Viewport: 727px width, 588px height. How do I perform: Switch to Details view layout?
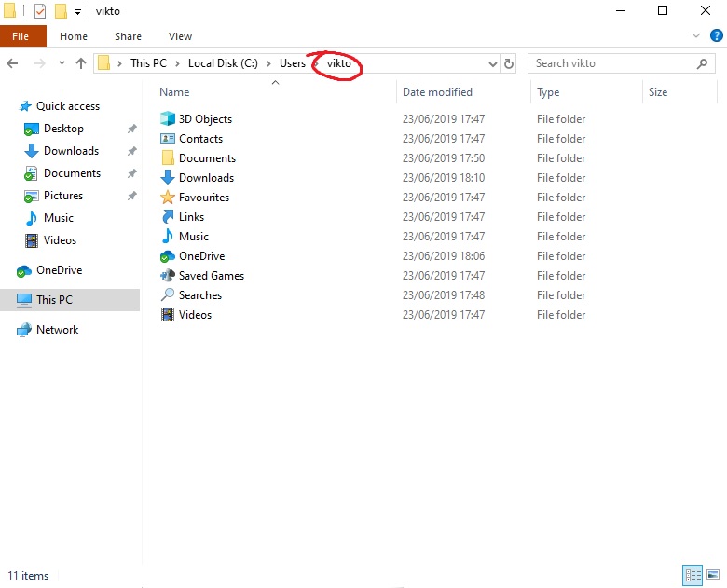693,576
